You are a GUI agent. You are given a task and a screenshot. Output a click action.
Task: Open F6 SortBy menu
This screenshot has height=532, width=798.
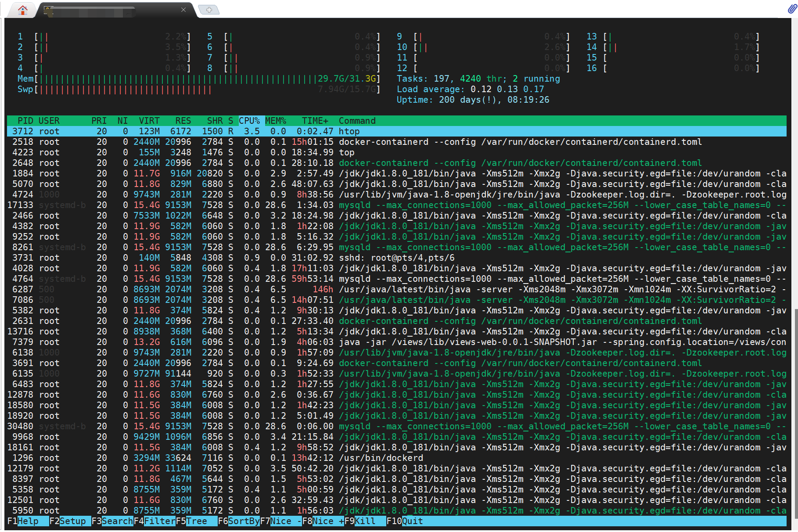[239, 521]
